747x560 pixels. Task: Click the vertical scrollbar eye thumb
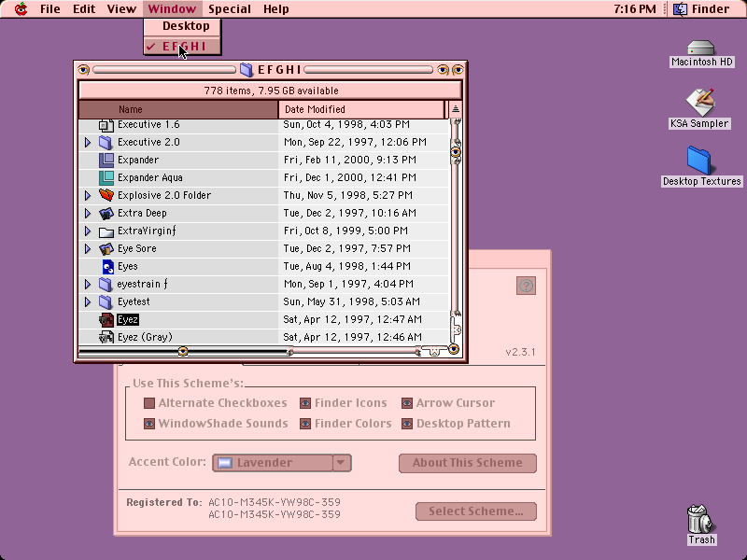pos(456,152)
